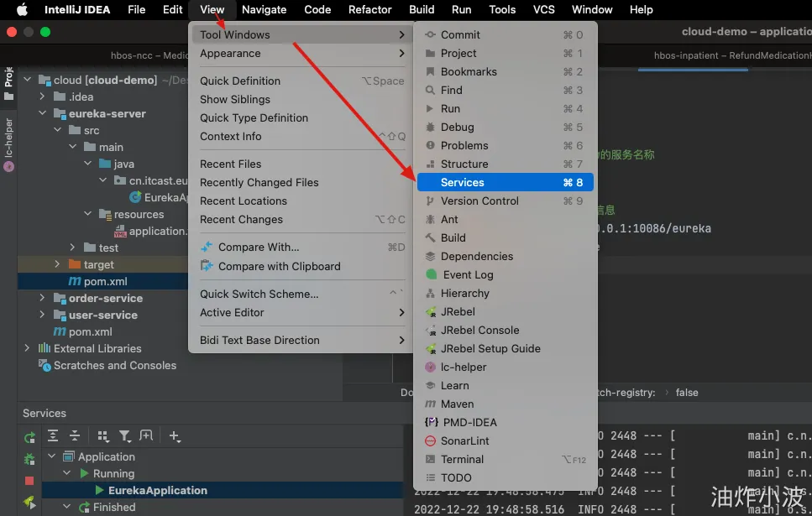Expand External Libraries node
Screen dimensions: 812x516
(x=28, y=348)
